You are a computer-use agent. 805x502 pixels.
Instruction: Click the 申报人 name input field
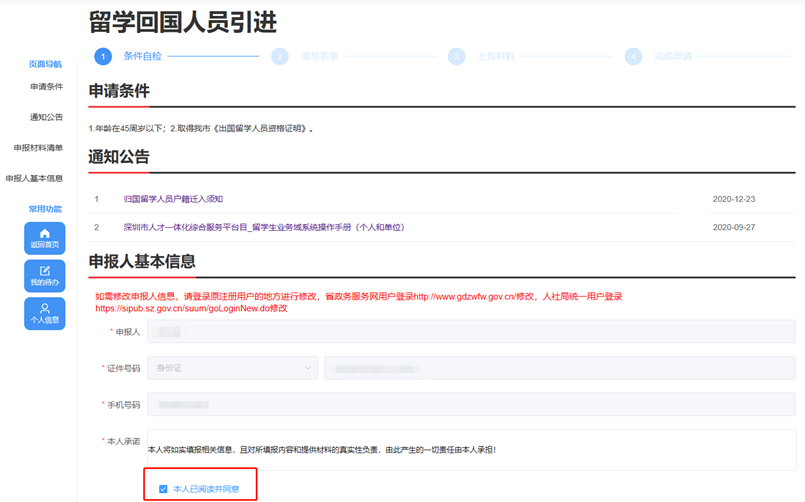coord(471,331)
